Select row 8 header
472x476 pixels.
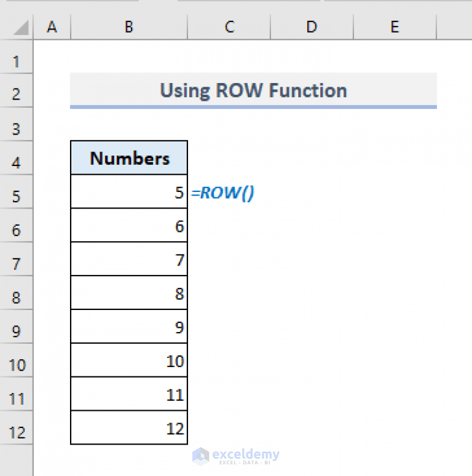pos(17,293)
